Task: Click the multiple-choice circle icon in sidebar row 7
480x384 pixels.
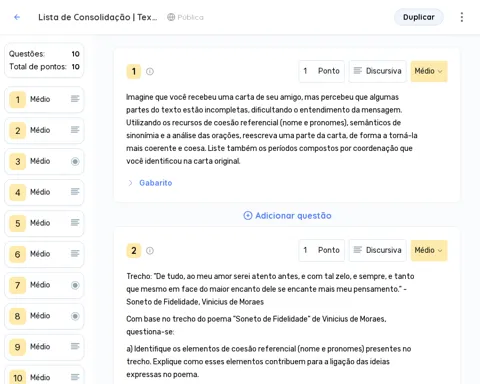Action: (x=75, y=285)
